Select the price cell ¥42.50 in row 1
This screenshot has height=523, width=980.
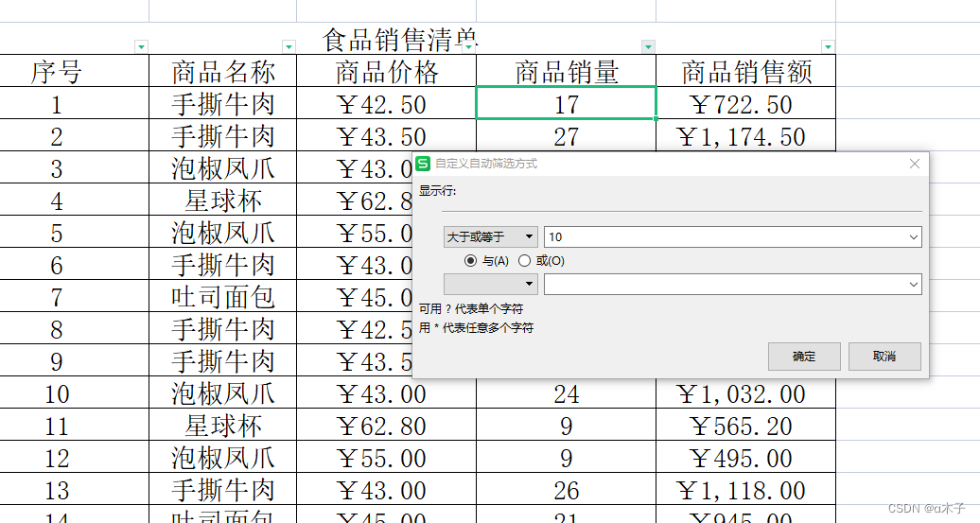[386, 103]
